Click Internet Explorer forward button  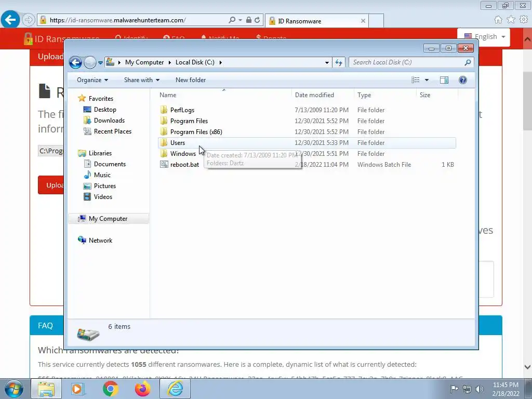(29, 20)
